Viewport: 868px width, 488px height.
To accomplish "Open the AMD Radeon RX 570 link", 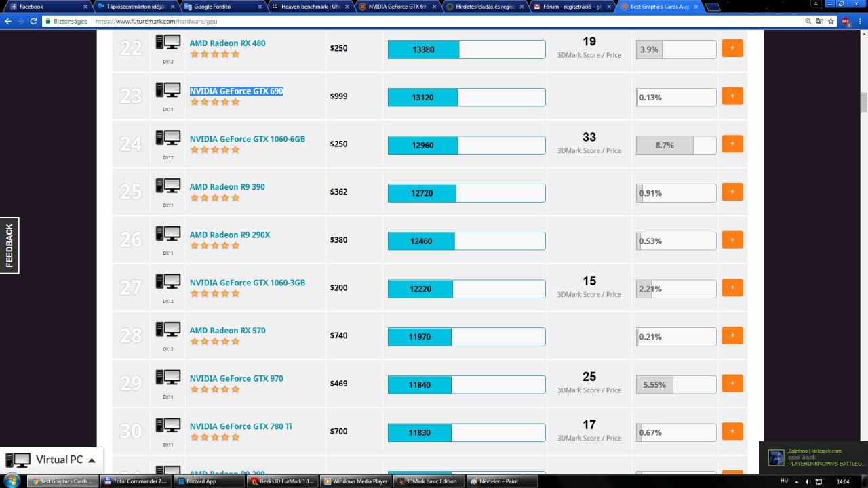I will pos(228,331).
